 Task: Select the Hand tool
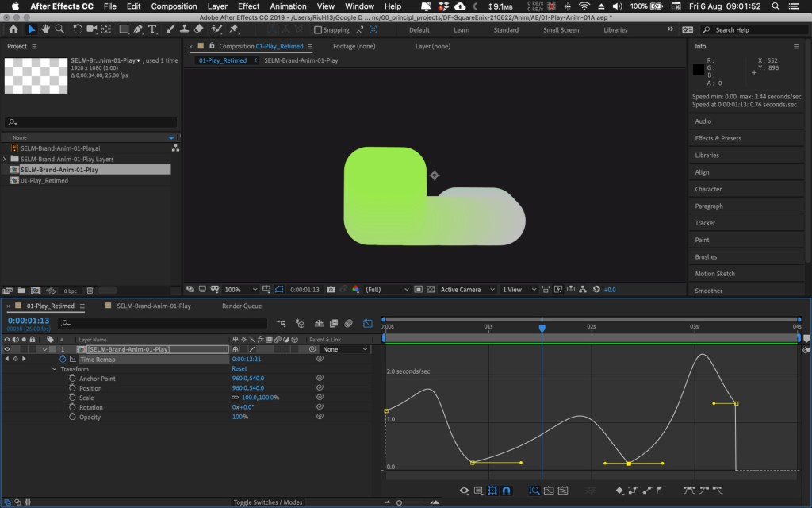coord(45,29)
